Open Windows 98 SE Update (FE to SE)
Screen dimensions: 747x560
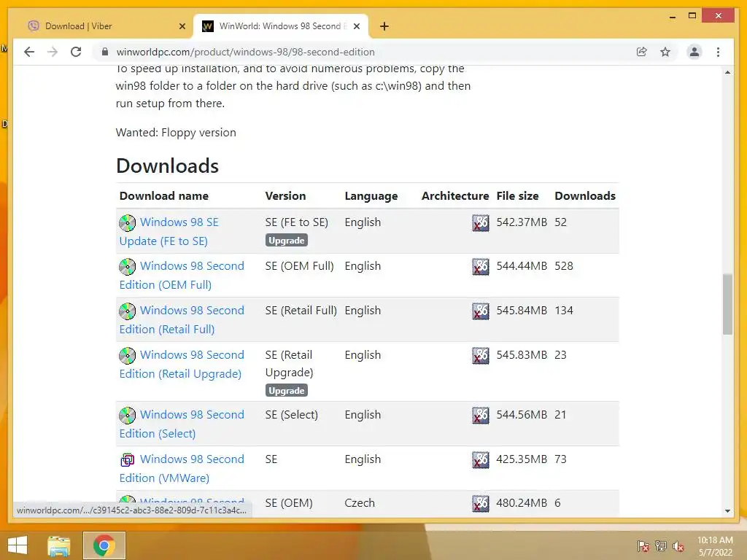169,231
